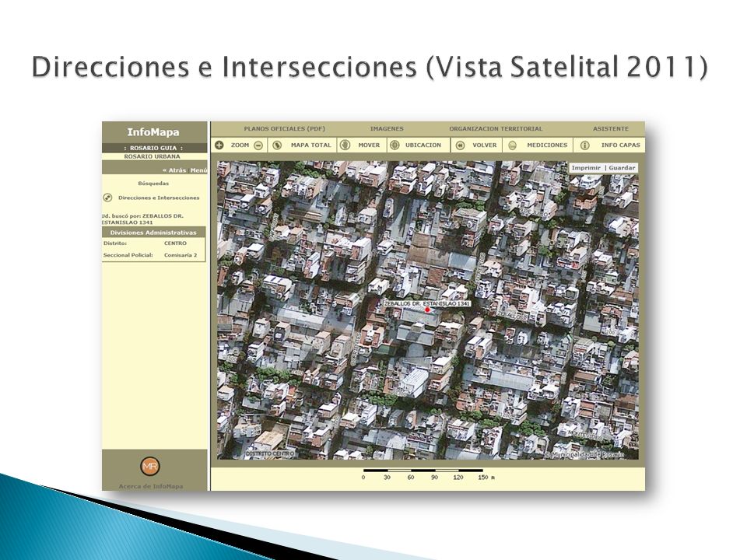
Task: Select the Rosario Urbana entry
Action: [152, 156]
